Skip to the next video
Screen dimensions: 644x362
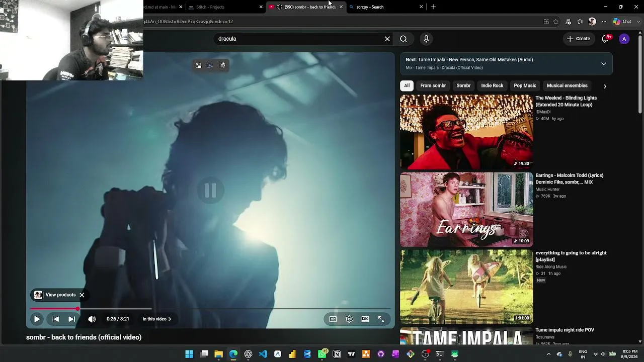click(72, 319)
